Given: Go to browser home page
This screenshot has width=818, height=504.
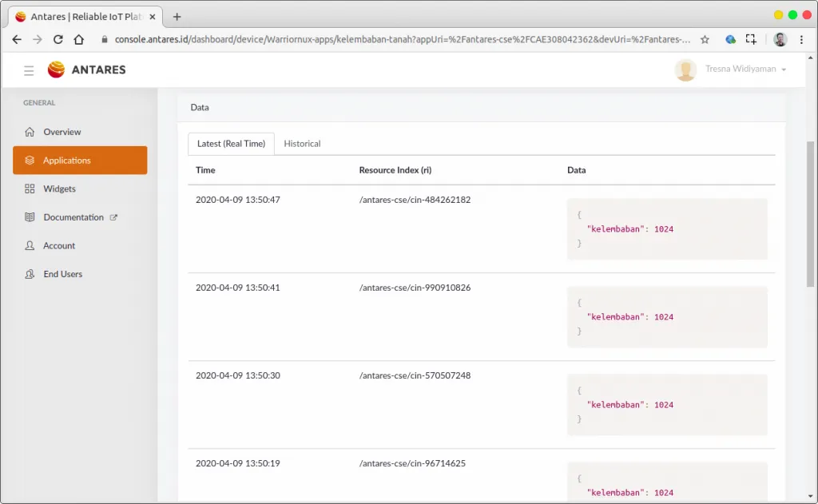Looking at the screenshot, I should [78, 39].
